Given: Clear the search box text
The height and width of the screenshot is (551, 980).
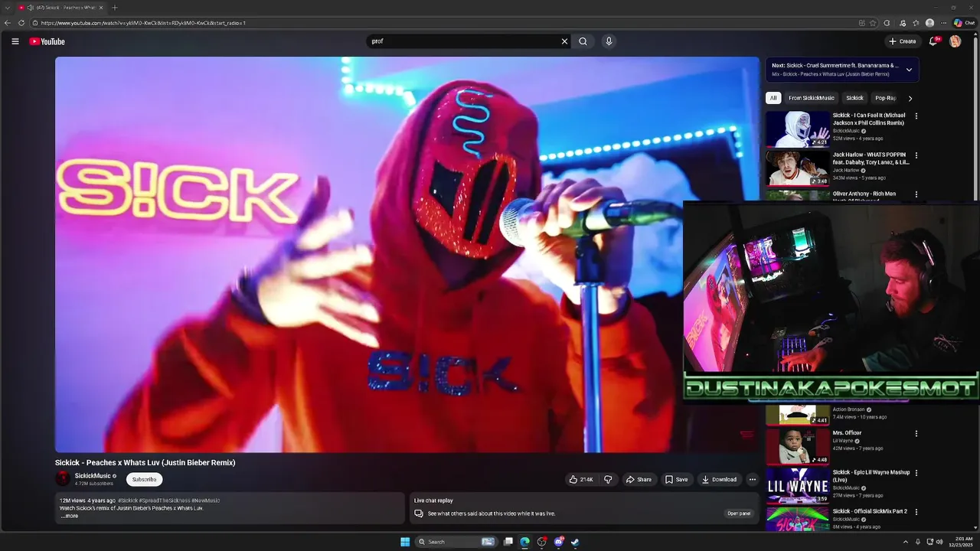Looking at the screenshot, I should pyautogui.click(x=564, y=41).
